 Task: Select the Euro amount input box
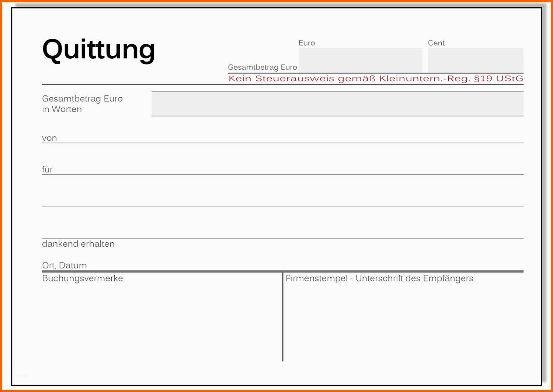coord(360,60)
